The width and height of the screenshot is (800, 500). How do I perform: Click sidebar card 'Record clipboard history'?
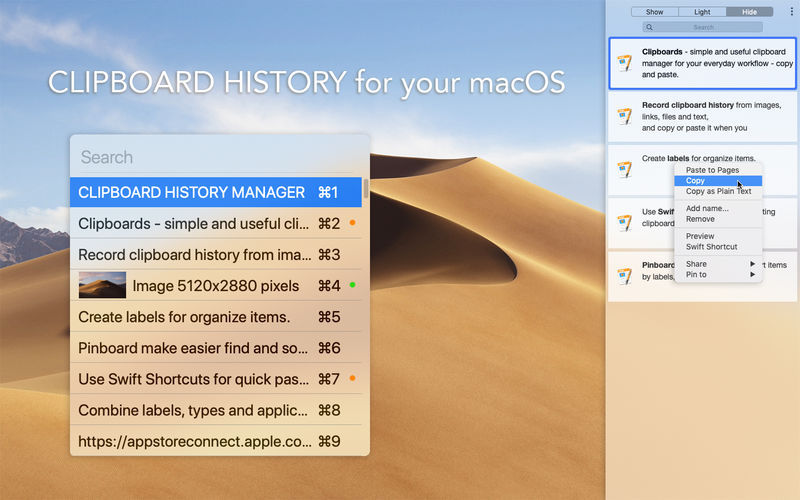pyautogui.click(x=703, y=116)
